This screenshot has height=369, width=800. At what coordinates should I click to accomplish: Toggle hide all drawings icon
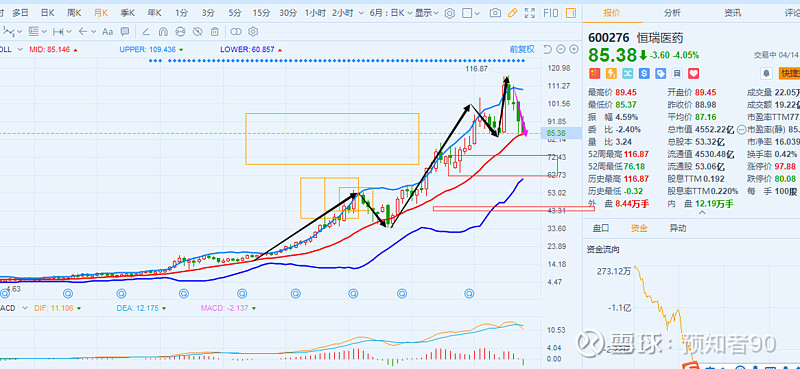click(x=197, y=32)
